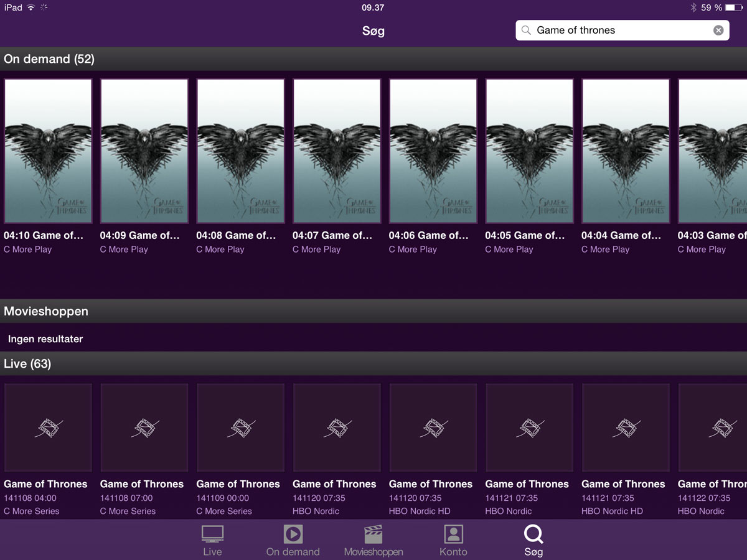
Task: Tap the 'Live (63)' section header
Action: [x=374, y=363]
